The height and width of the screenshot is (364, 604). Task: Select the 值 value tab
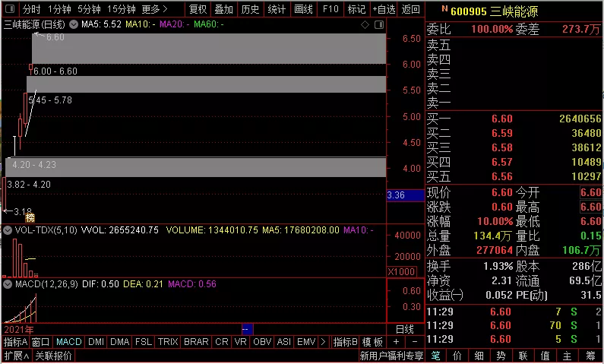545,356
